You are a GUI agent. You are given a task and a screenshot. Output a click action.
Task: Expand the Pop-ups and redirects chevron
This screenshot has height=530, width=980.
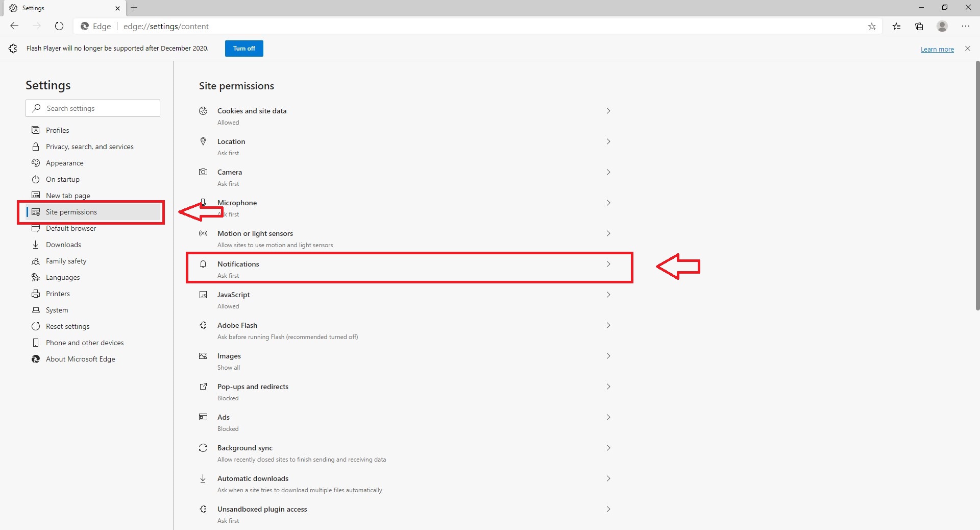[608, 387]
